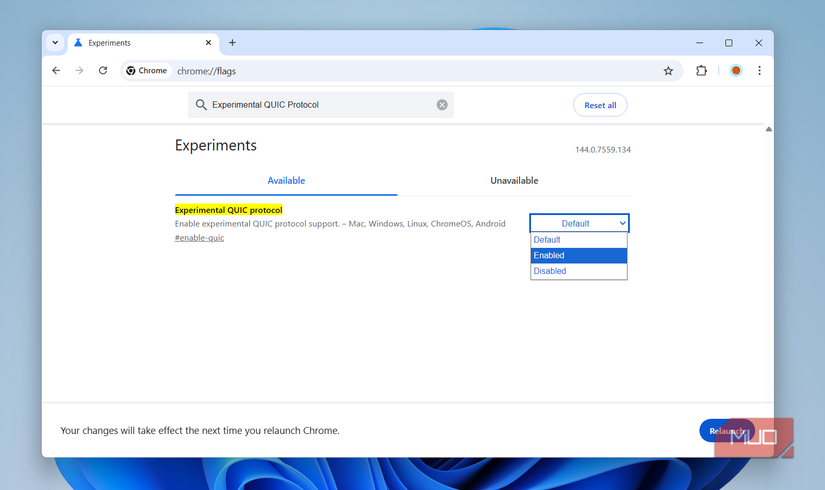Switch to the Available tab
This screenshot has height=490, width=825.
286,181
